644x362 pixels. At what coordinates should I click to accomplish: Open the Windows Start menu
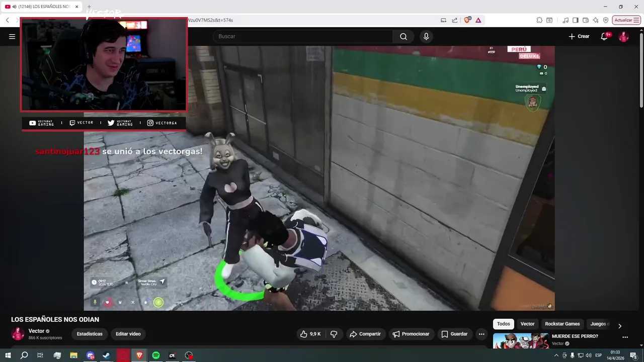[8, 355]
